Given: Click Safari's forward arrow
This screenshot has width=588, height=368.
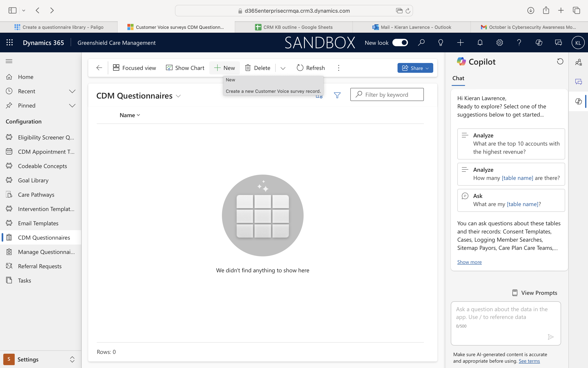Looking at the screenshot, I should [x=52, y=10].
